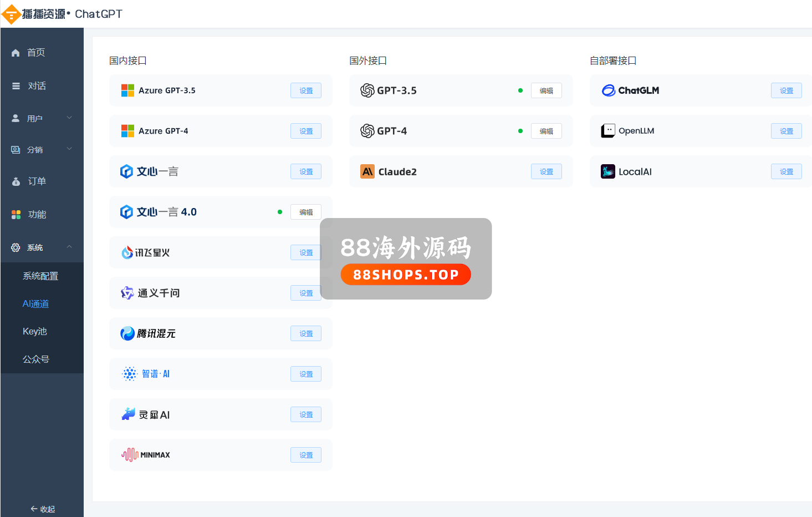
Task: Click 编辑 button for GPT-3.5
Action: [x=546, y=90]
